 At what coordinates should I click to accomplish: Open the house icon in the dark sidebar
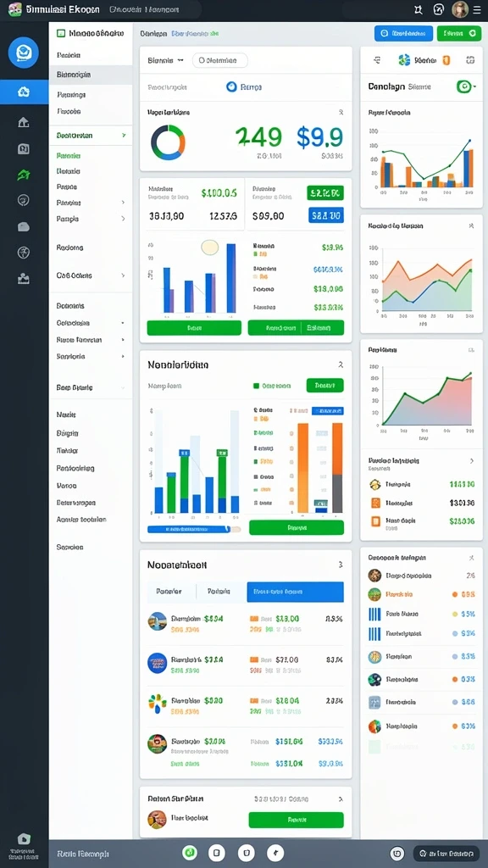pos(24,122)
